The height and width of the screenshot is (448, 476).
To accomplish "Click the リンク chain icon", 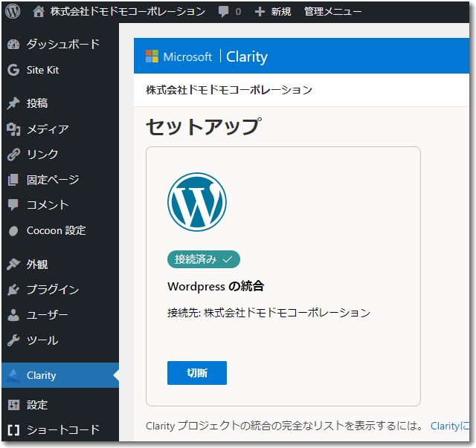I will [13, 155].
